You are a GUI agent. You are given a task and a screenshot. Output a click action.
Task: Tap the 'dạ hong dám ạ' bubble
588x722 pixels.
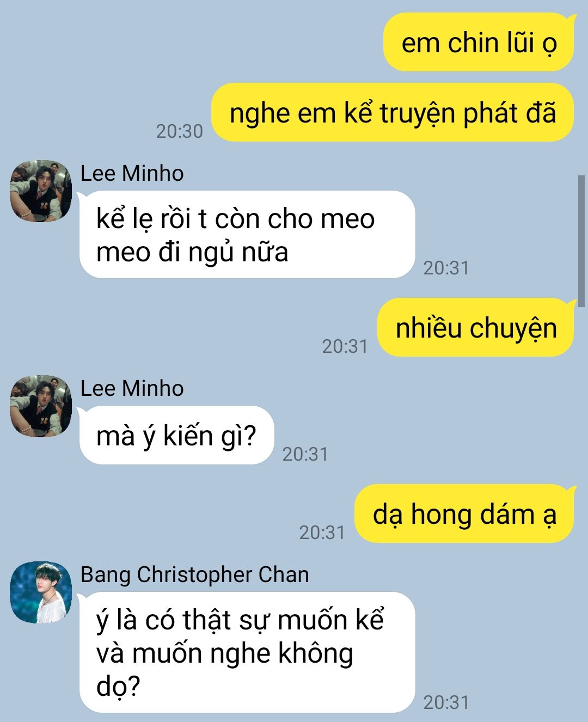[464, 513]
